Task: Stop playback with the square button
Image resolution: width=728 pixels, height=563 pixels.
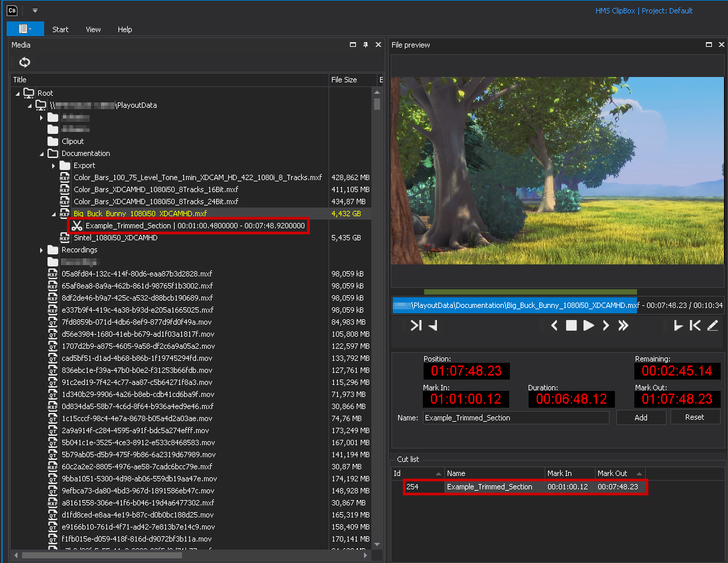Action: coord(571,325)
